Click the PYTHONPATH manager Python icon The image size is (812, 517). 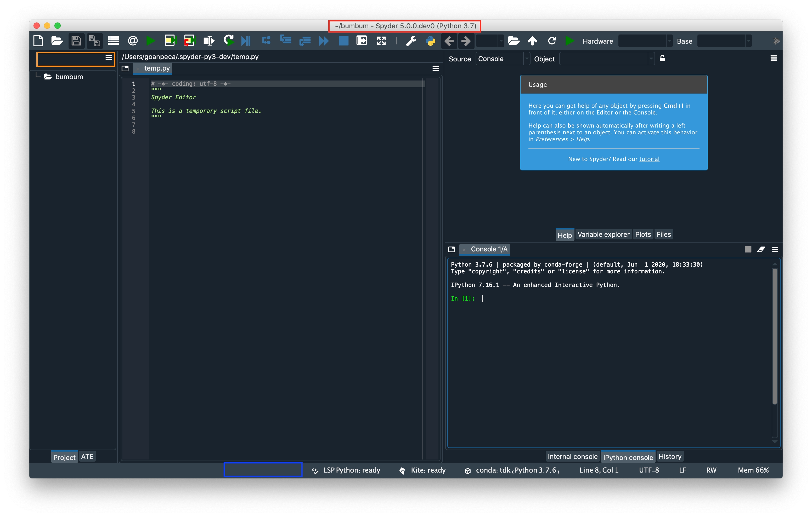[x=431, y=41]
